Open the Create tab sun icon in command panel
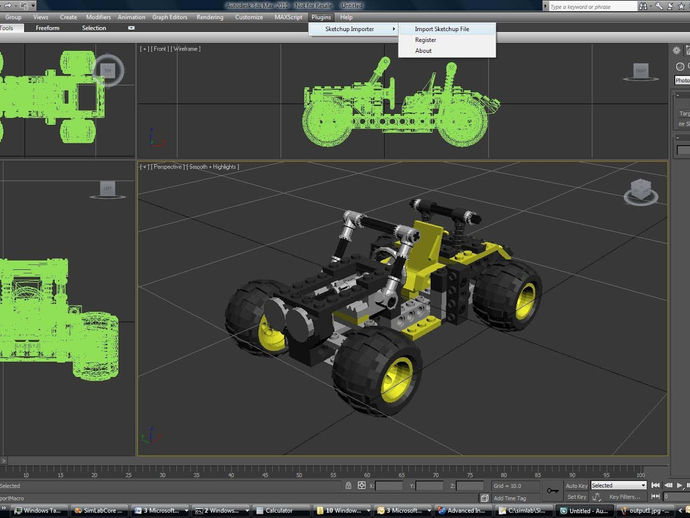Viewport: 690px width, 518px height. 676,51
